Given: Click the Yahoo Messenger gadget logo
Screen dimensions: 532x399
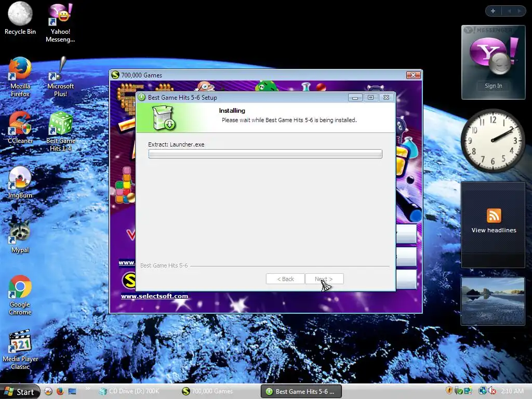Looking at the screenshot, I should [494, 55].
